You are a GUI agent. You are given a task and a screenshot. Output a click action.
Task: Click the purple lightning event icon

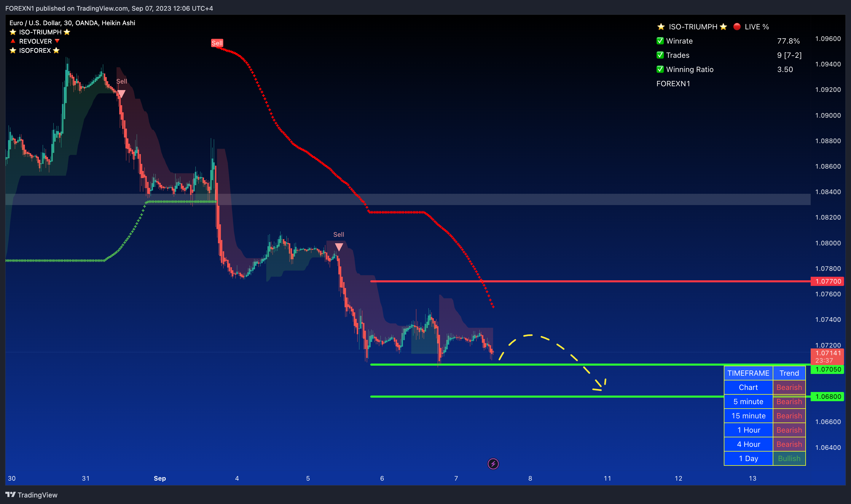(493, 464)
